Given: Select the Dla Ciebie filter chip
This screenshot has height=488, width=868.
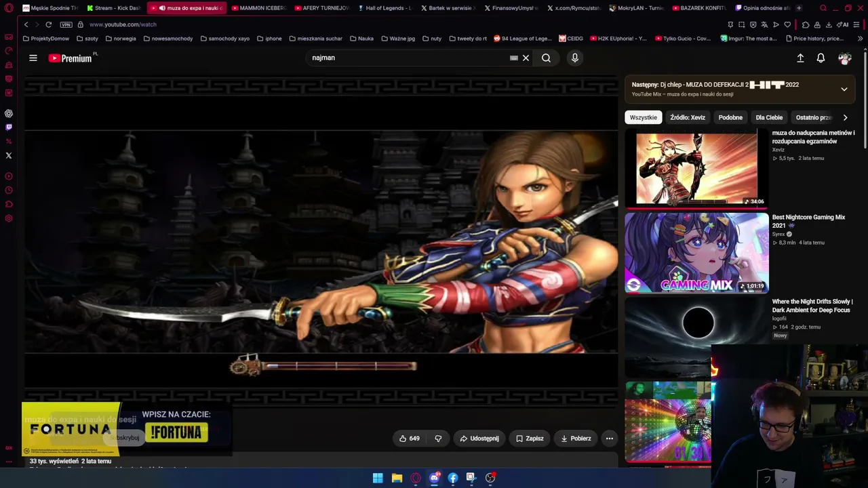Looking at the screenshot, I should (769, 117).
